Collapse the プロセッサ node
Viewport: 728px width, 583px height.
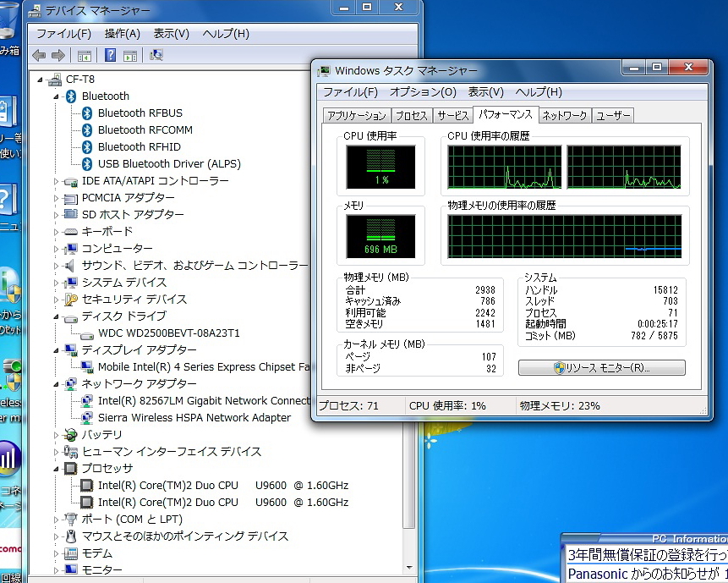56,469
